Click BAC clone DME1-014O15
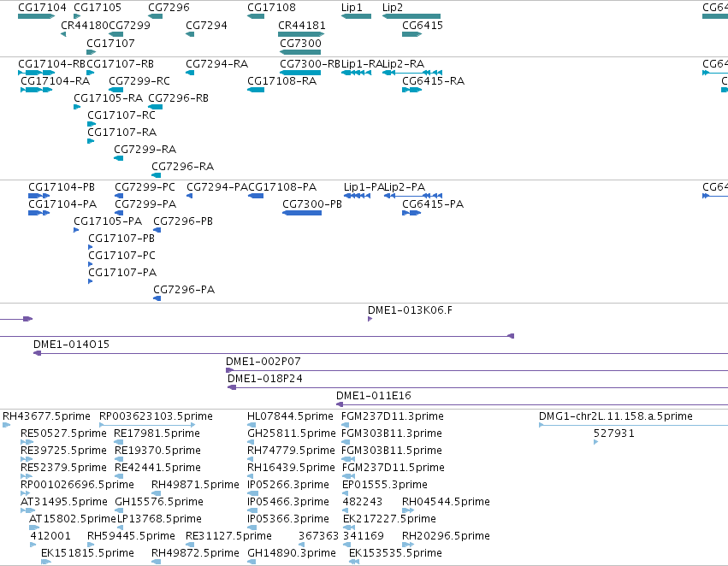Screen dimensions: 728x566 380,353
